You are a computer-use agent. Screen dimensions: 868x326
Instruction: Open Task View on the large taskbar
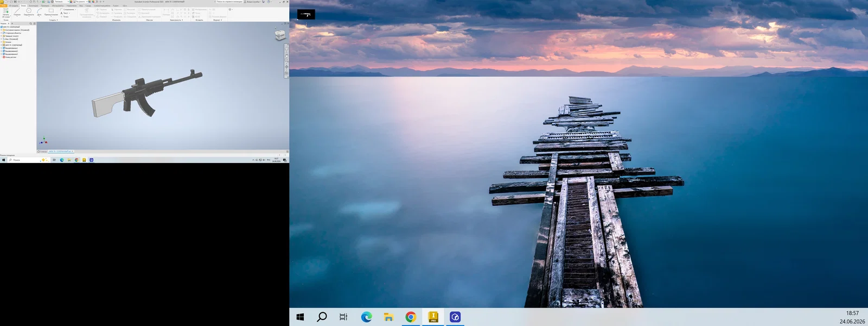tap(343, 317)
